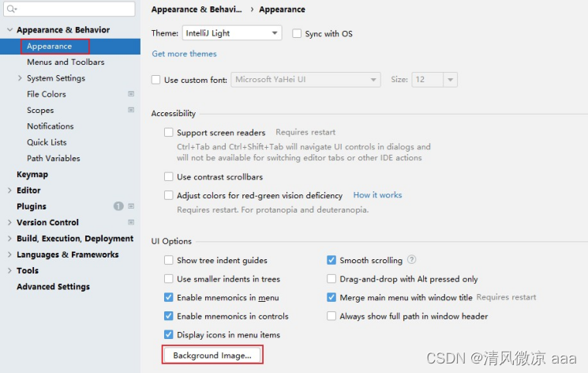
Task: Uncheck Merge main menu with window title
Action: click(x=331, y=297)
